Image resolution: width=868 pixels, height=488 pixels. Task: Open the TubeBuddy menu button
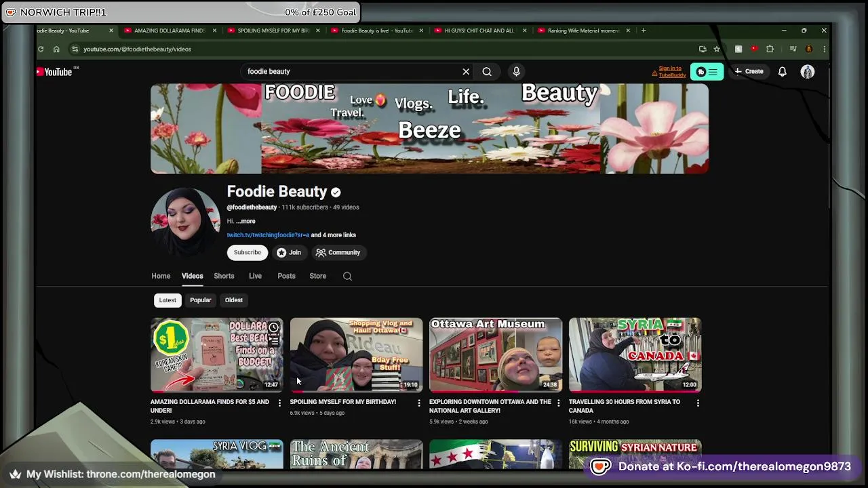[707, 71]
